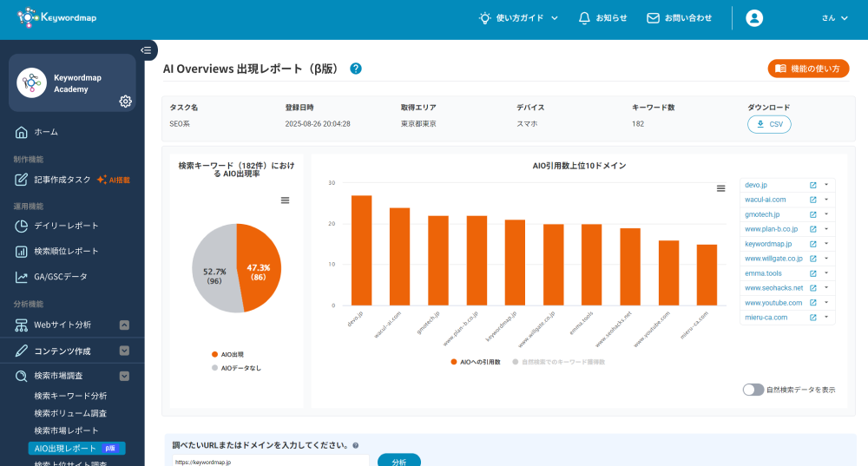Screen dimensions: 868x466
Task: Expand the Webサイト分析 sidebar section
Action: [x=124, y=325]
